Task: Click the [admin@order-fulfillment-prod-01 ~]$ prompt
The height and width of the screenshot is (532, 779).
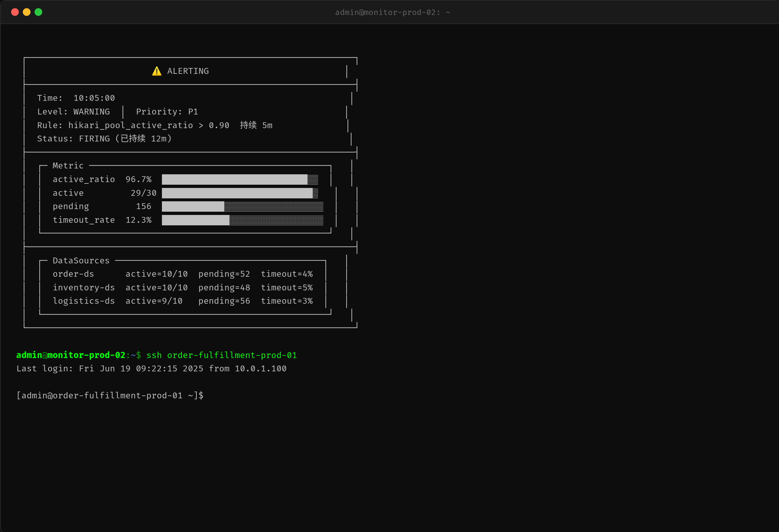Action: coord(110,395)
